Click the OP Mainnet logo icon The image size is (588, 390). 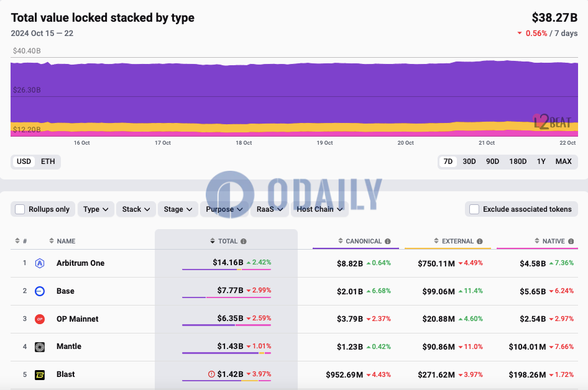(x=40, y=319)
